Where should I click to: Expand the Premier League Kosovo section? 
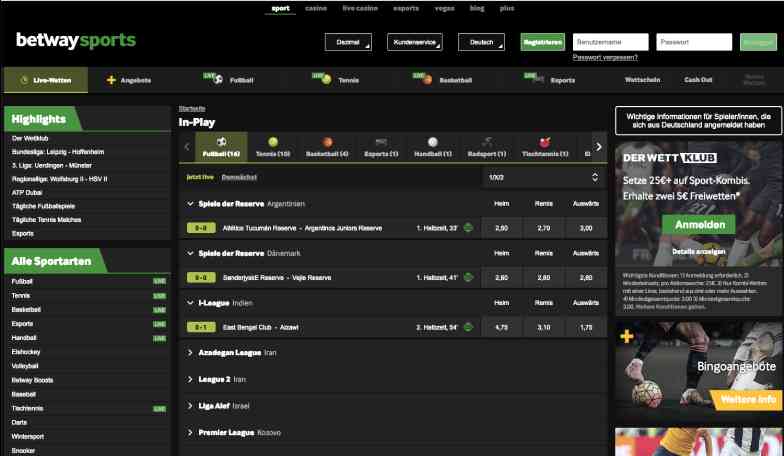[190, 432]
